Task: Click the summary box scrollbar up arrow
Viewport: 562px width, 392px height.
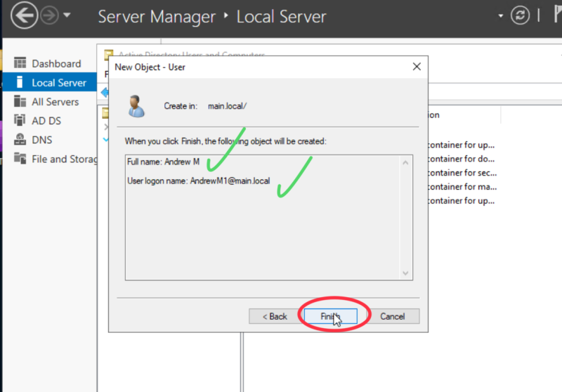Action: (x=405, y=162)
